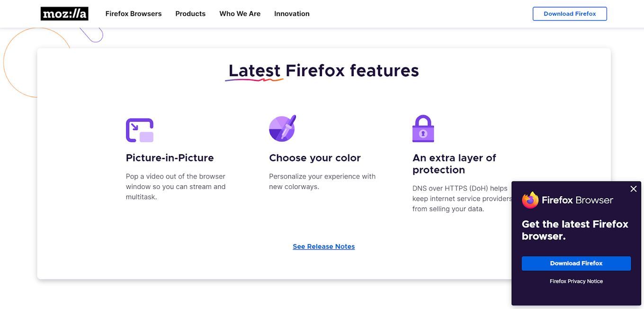
Task: Open the Firefox Browsers menu
Action: [134, 14]
